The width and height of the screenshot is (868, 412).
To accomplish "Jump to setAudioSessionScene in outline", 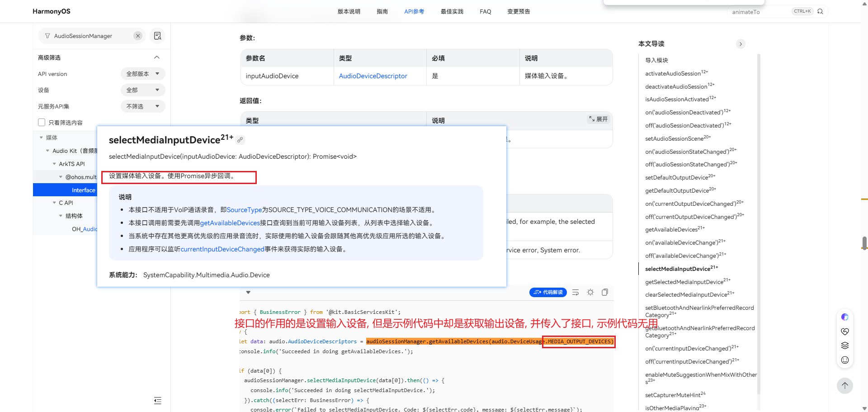I will click(x=678, y=138).
